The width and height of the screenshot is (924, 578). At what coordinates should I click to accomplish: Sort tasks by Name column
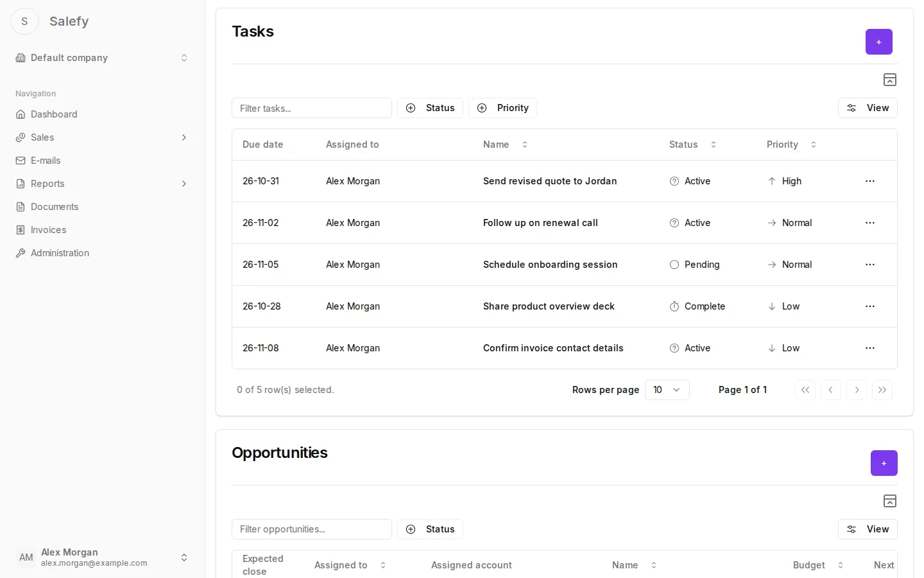[x=506, y=144]
